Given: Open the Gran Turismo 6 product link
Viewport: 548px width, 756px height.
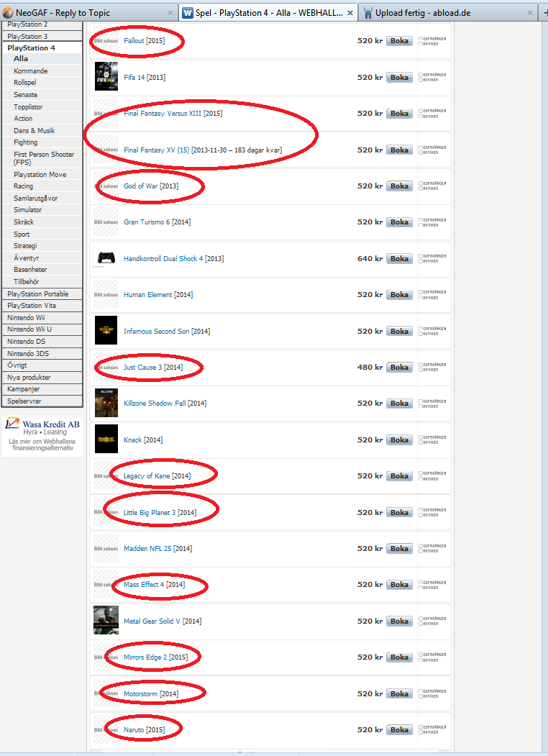Looking at the screenshot, I should 147,222.
